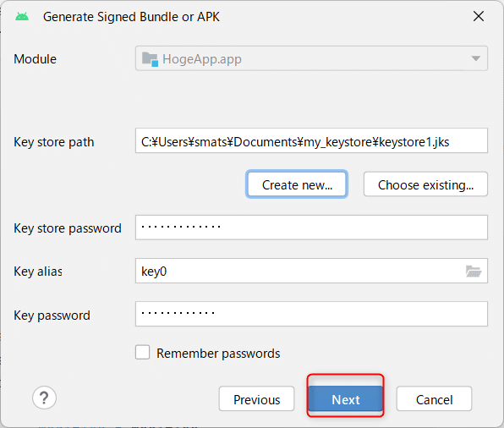The width and height of the screenshot is (504, 428).
Task: Enable the Remember passwords checkbox
Action: 142,352
